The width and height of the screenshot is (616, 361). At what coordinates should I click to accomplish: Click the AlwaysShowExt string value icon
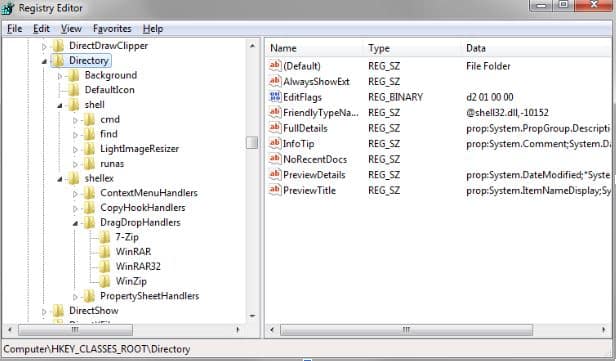tap(275, 81)
